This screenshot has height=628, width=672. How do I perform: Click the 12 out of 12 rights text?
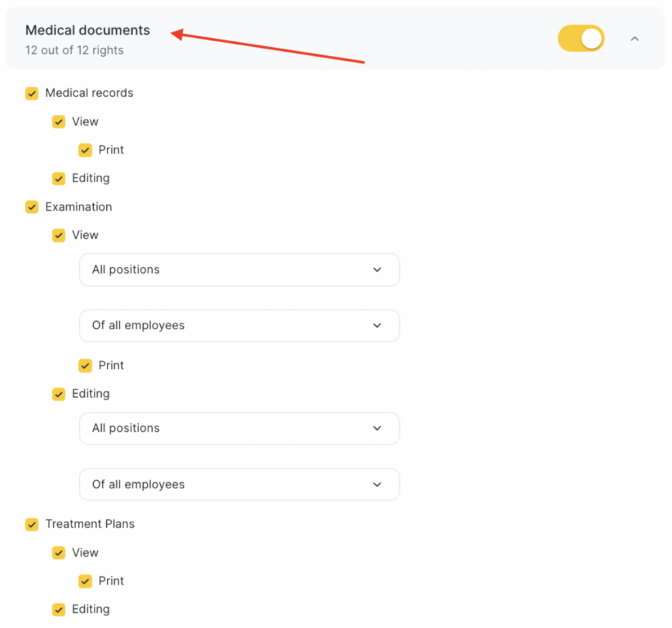(74, 50)
